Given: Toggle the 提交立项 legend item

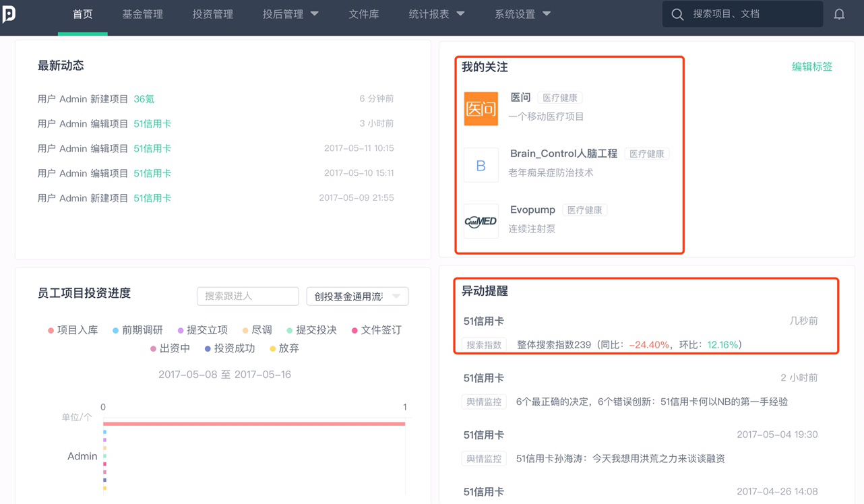Looking at the screenshot, I should 202,330.
